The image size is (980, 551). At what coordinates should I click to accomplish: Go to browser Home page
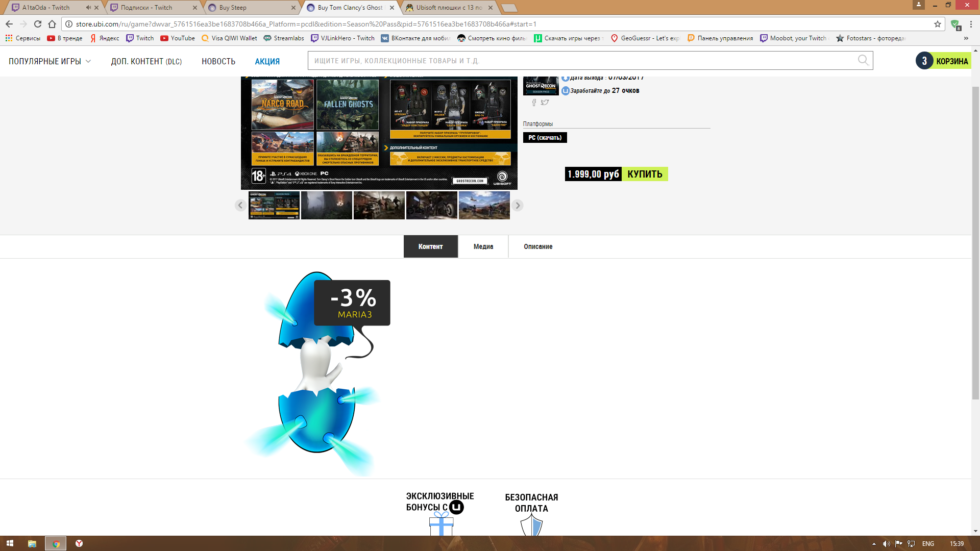(52, 24)
